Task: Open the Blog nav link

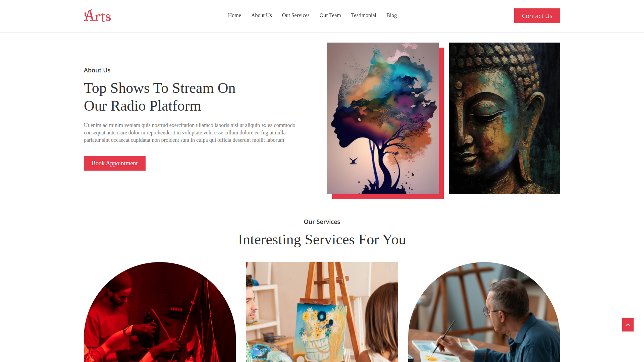Action: coord(391,15)
